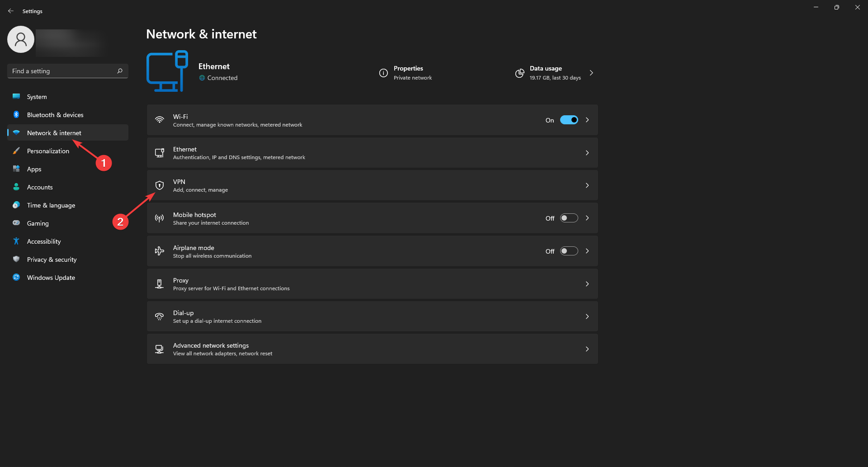This screenshot has height=467, width=868.
Task: Expand Wi-Fi settings chevron
Action: [587, 120]
